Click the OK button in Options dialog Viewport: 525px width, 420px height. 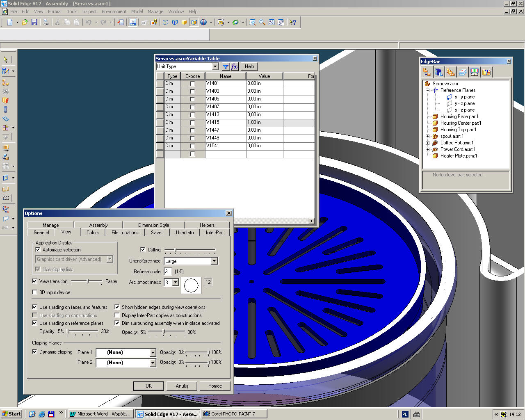(x=148, y=386)
